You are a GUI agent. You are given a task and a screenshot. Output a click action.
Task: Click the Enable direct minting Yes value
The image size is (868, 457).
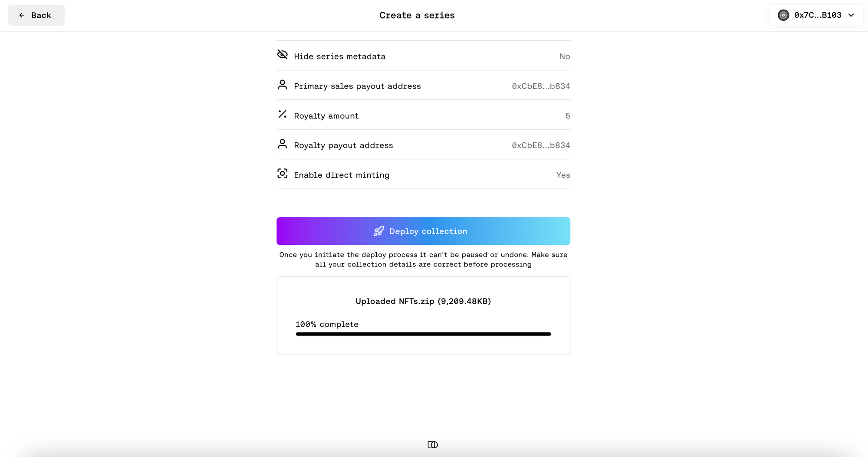tap(563, 175)
